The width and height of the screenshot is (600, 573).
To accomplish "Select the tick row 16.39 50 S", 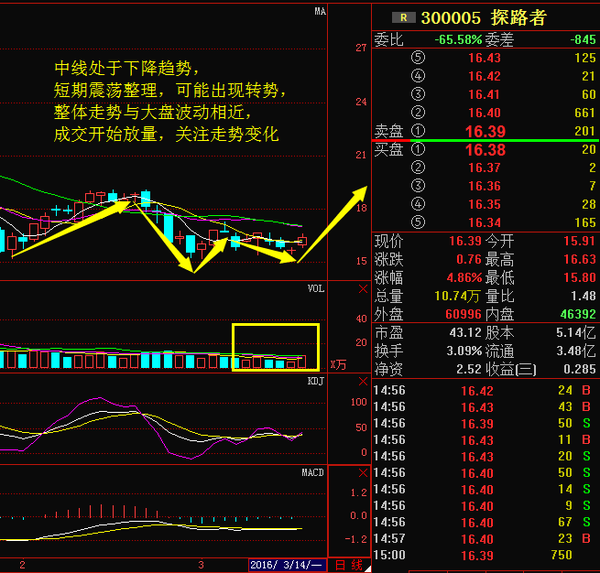I will point(485,423).
